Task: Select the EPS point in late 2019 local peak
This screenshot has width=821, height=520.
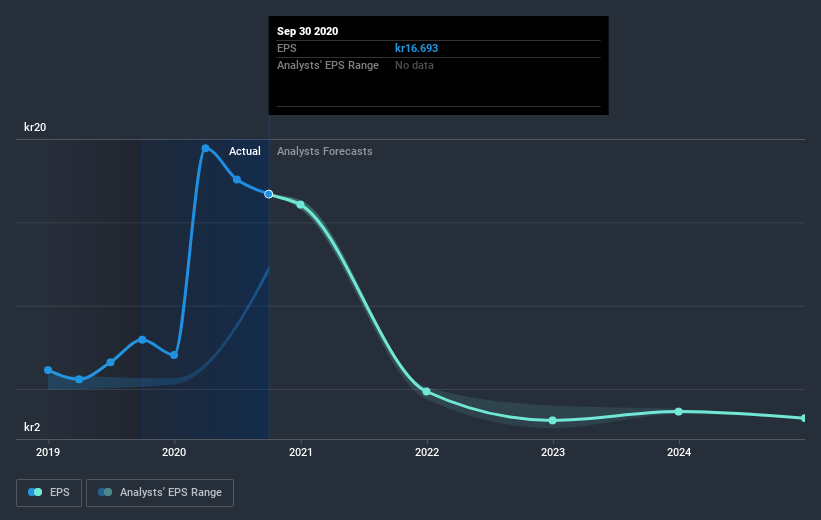Action: tap(142, 340)
